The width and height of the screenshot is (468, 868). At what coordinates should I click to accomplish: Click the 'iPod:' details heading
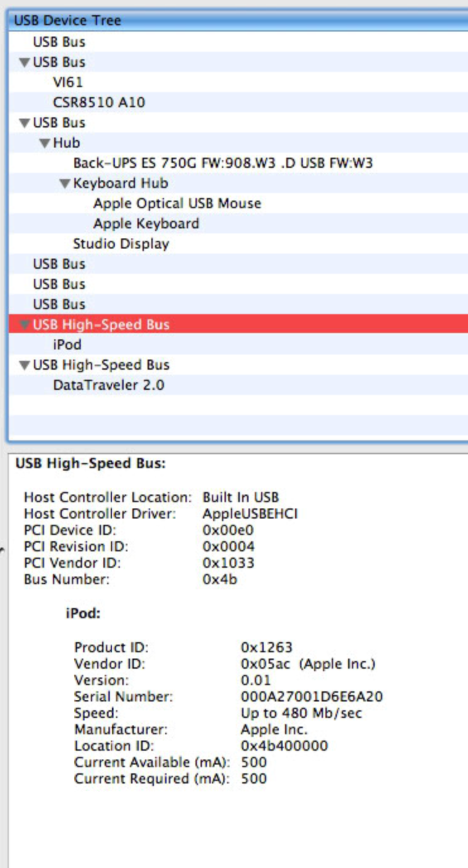pos(83,613)
